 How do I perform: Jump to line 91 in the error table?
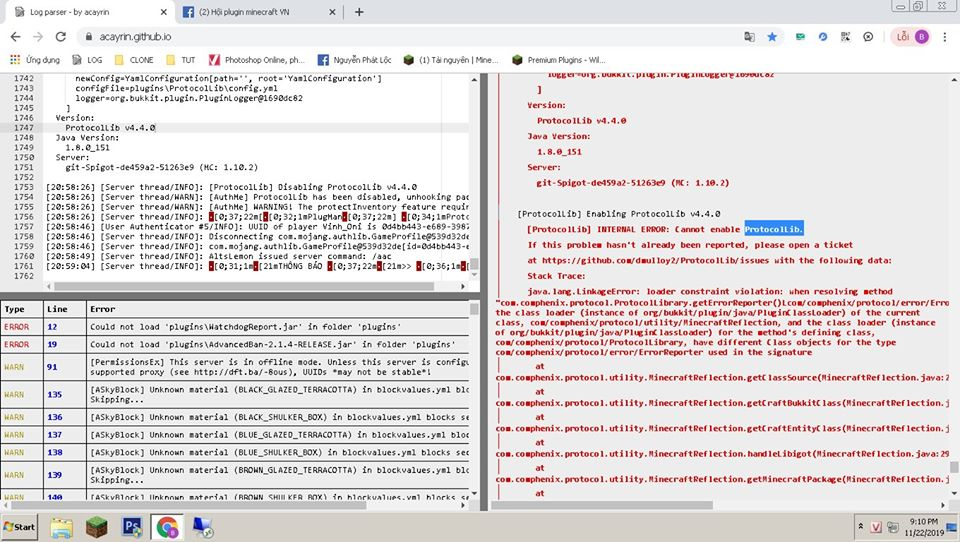click(52, 367)
